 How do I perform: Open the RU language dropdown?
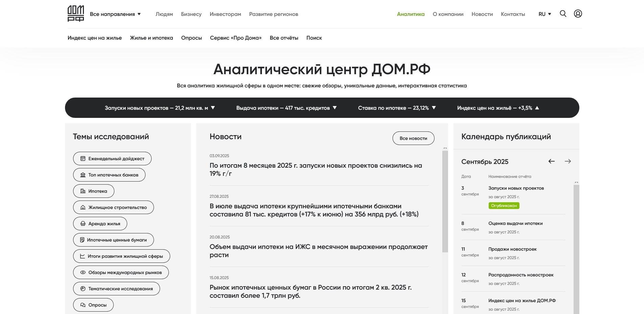click(x=545, y=14)
